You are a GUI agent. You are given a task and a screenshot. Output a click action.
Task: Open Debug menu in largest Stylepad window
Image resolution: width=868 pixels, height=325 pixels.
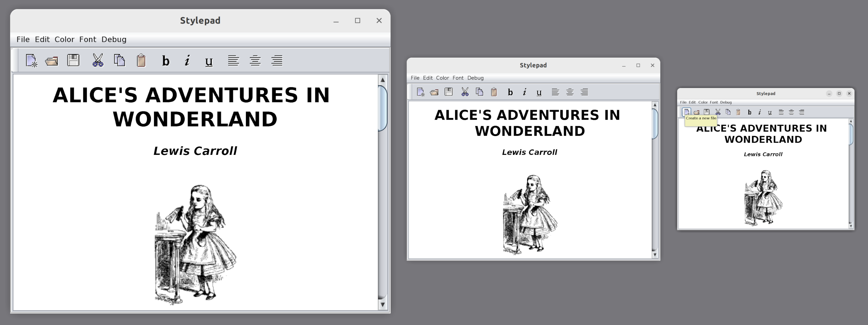tap(114, 39)
